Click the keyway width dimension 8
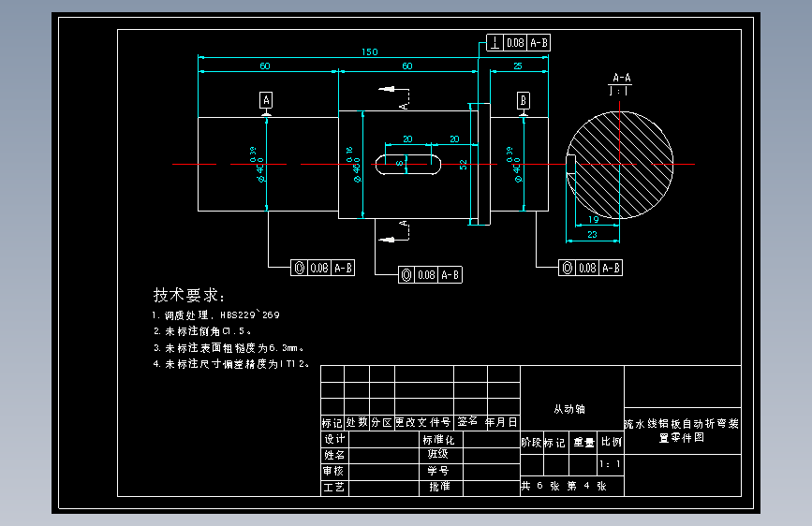The width and height of the screenshot is (812, 526). tap(399, 164)
